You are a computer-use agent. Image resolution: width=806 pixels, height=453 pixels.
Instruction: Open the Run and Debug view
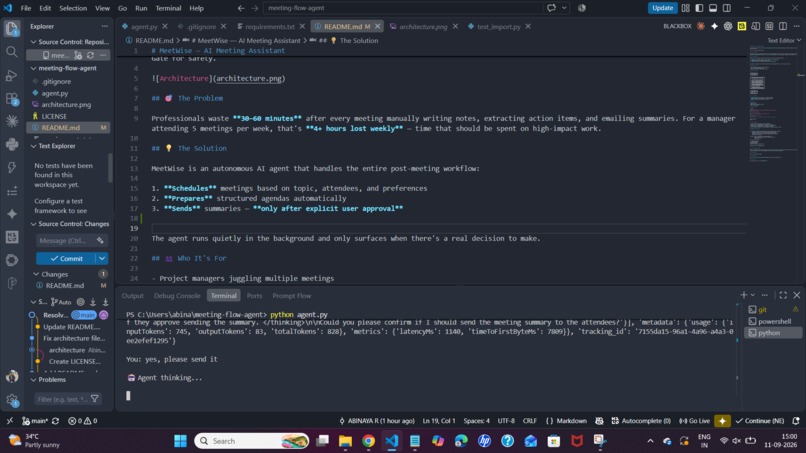click(x=12, y=76)
